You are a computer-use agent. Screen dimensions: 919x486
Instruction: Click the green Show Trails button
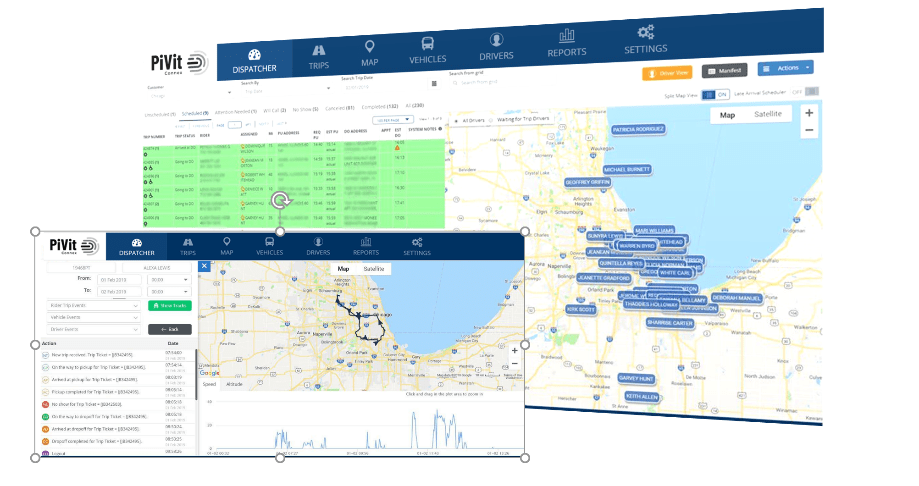[169, 305]
